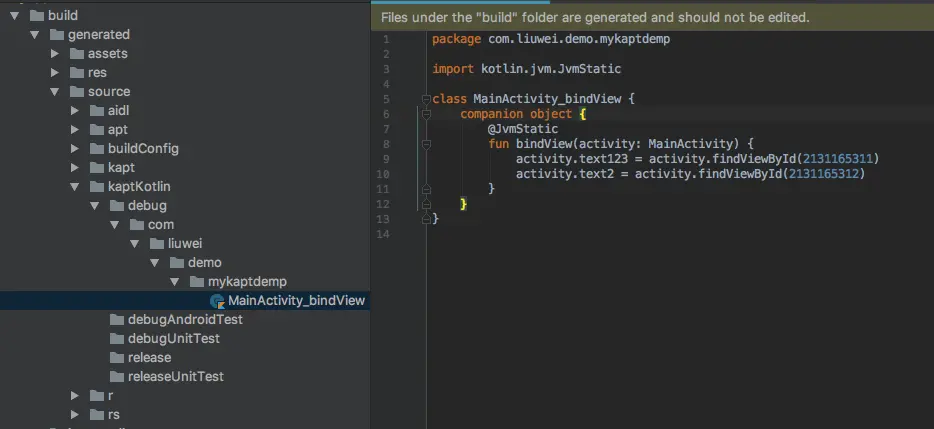Select the release folder icon
The image size is (934, 429).
click(117, 358)
